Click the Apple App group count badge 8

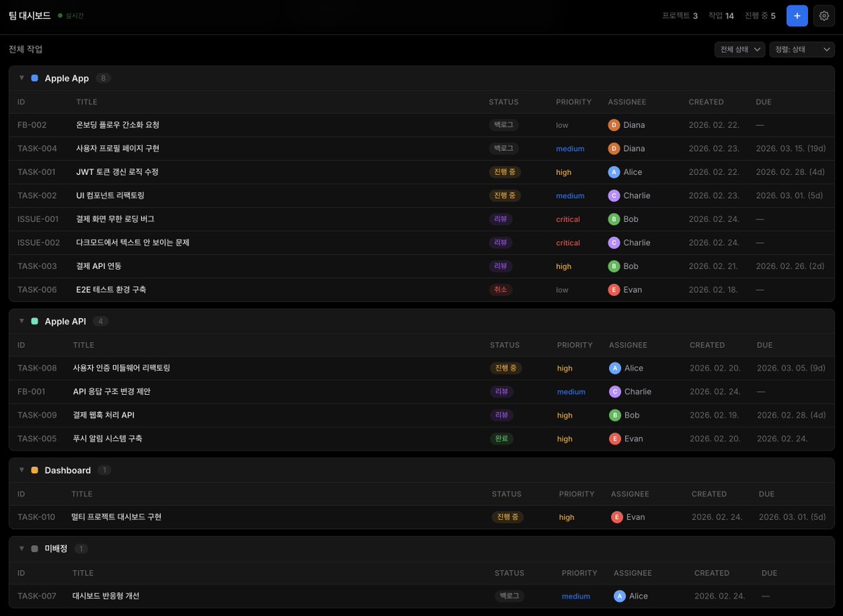103,78
